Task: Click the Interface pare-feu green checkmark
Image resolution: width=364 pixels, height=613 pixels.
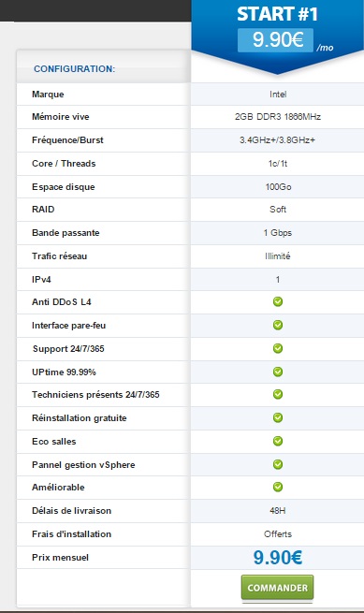Action: tap(278, 325)
